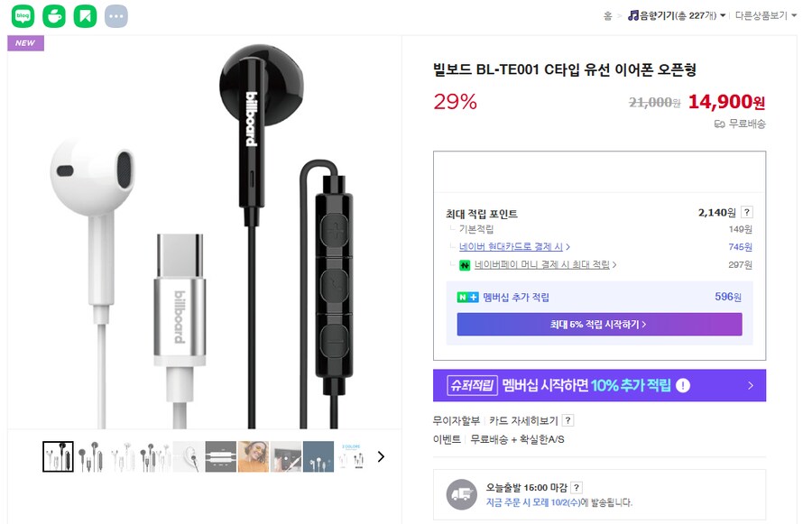Click the green graduation cap share icon
812x524 pixels.
tap(54, 15)
